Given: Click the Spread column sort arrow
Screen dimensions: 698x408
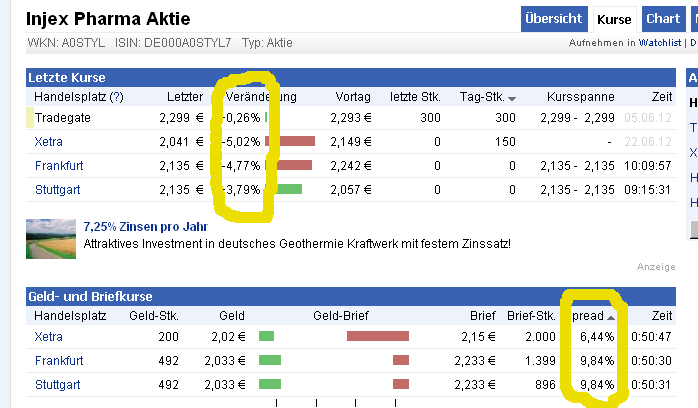Looking at the screenshot, I should [610, 316].
